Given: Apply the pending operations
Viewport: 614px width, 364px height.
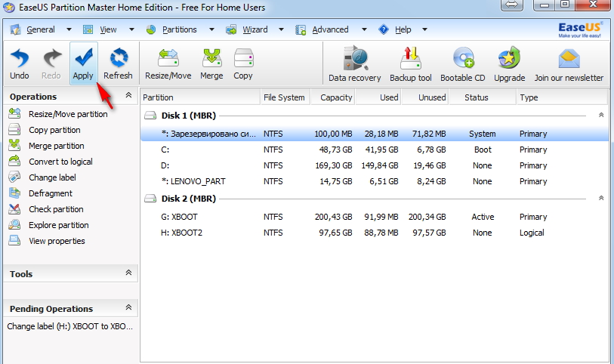Looking at the screenshot, I should pos(83,63).
